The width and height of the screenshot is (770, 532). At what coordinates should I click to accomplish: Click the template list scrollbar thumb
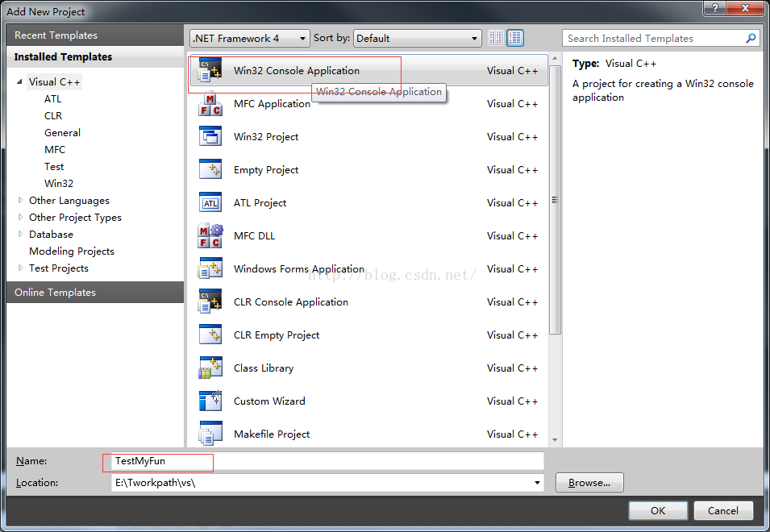click(555, 200)
